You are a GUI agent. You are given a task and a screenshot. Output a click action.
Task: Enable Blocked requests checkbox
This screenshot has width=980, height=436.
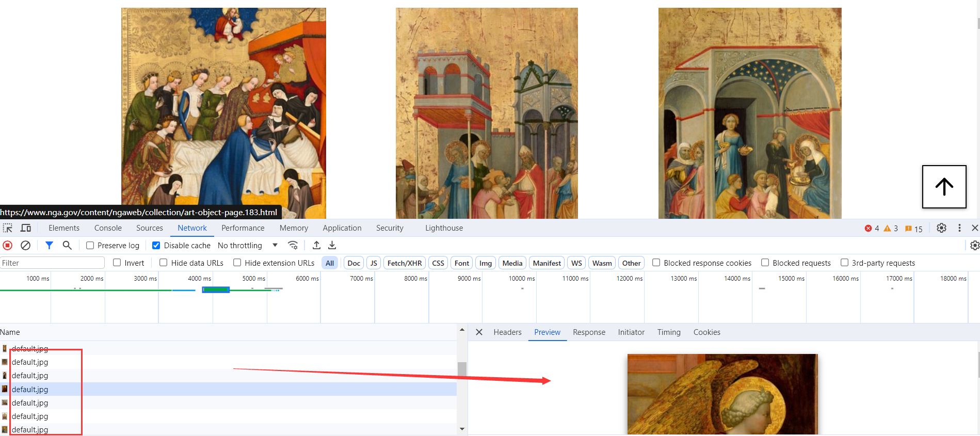[765, 263]
